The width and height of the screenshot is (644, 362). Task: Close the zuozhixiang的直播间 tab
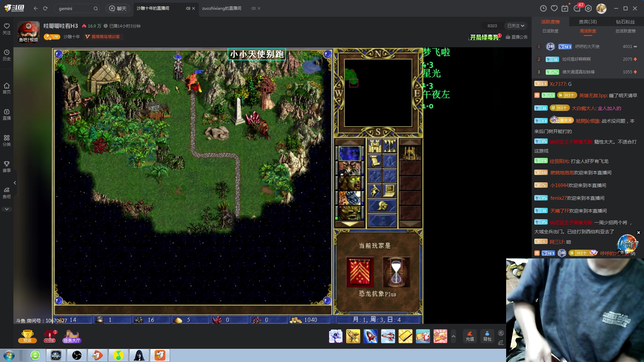pos(259,8)
